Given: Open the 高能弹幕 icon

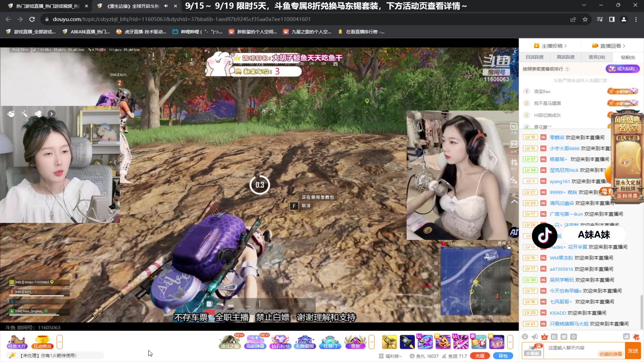Looking at the screenshot, I should pyautogui.click(x=255, y=342).
